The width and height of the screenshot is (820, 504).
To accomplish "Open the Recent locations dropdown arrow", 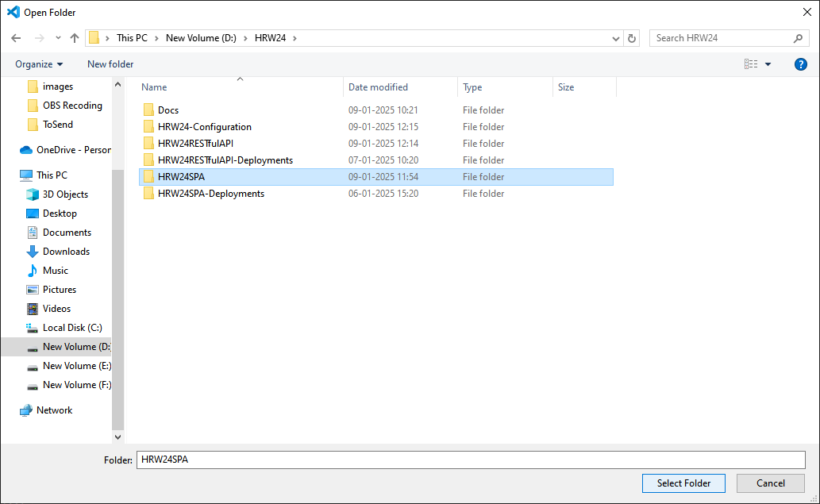I will tap(58, 38).
